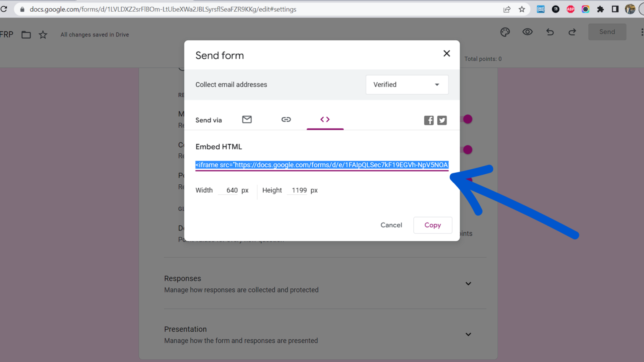Viewport: 644px width, 362px height.
Task: Switch to the Embed HTML send tab
Action: 325,119
